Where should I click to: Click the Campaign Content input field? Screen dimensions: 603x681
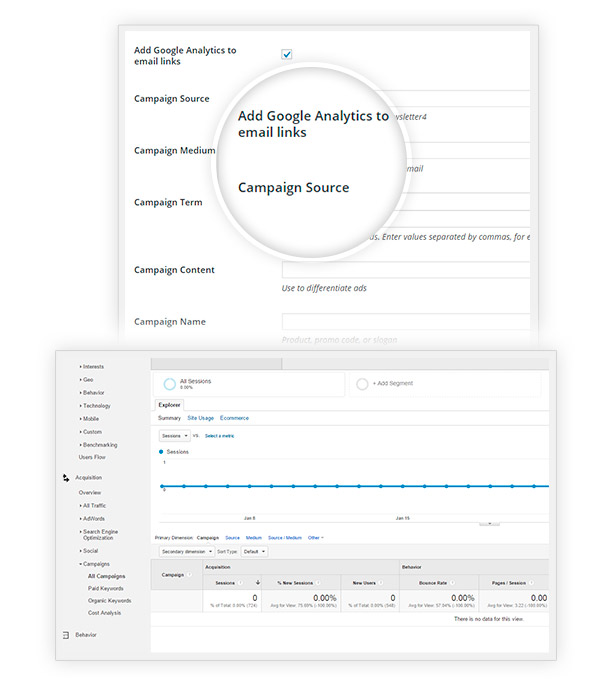click(x=406, y=270)
